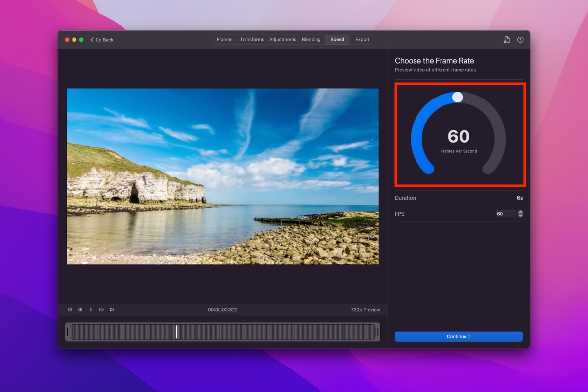Open the help question mark icon
Image resolution: width=588 pixels, height=392 pixels.
520,40
